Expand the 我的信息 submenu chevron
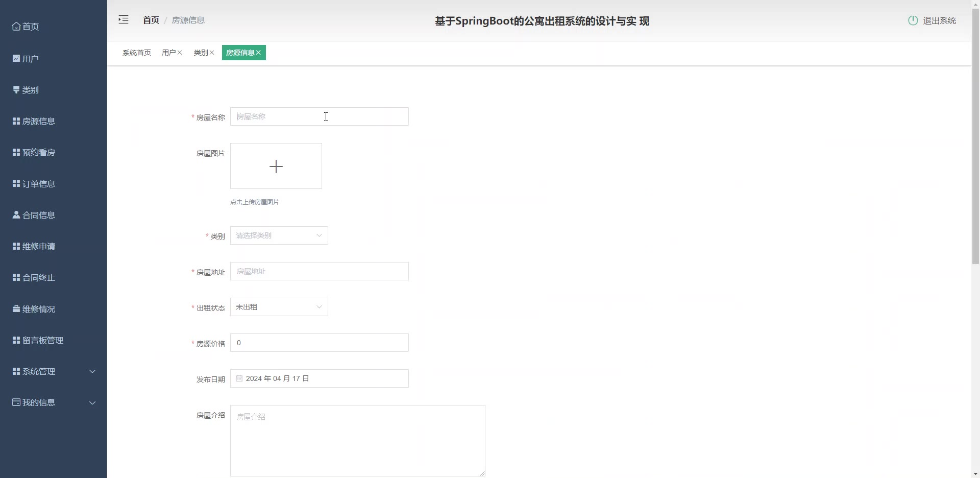Image resolution: width=980 pixels, height=478 pixels. click(x=92, y=402)
